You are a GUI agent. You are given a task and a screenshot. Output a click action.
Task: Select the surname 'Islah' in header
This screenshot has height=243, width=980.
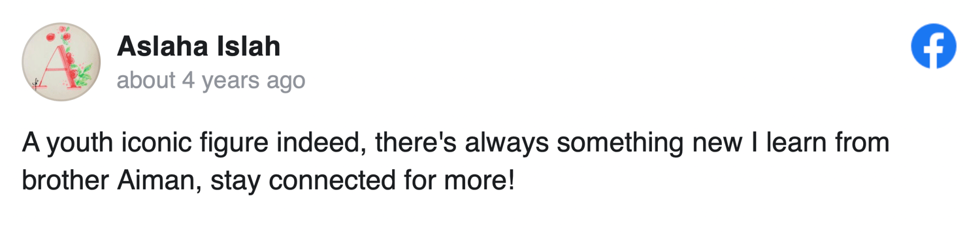pos(253,46)
